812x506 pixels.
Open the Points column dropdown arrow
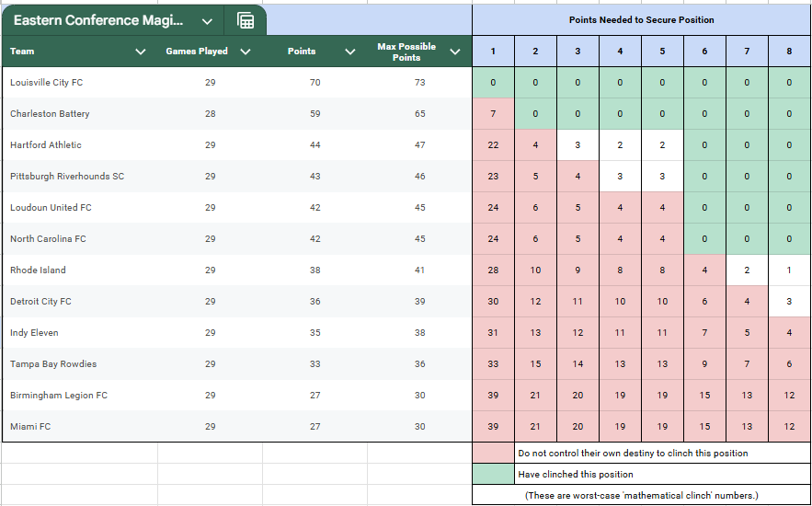pos(349,52)
